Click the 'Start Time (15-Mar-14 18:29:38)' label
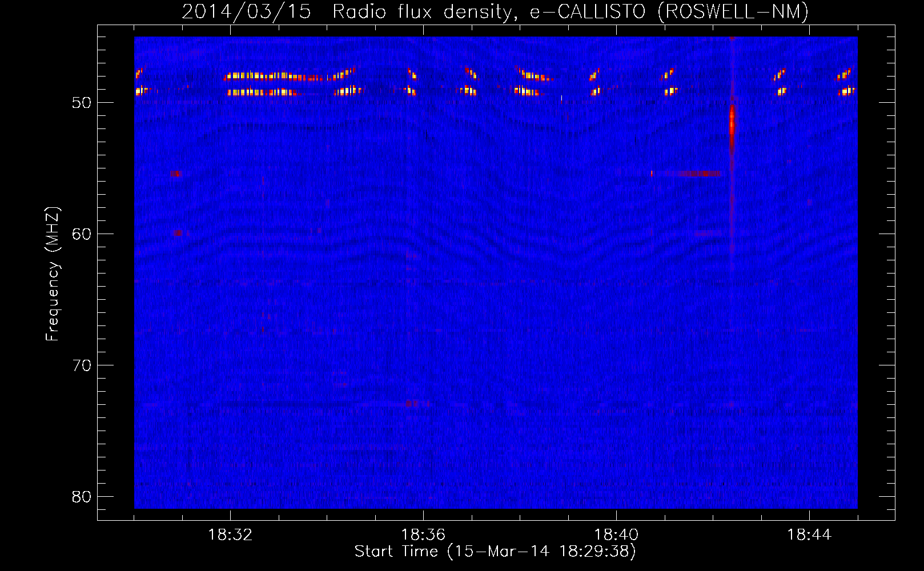Image resolution: width=924 pixels, height=571 pixels. pos(495,552)
